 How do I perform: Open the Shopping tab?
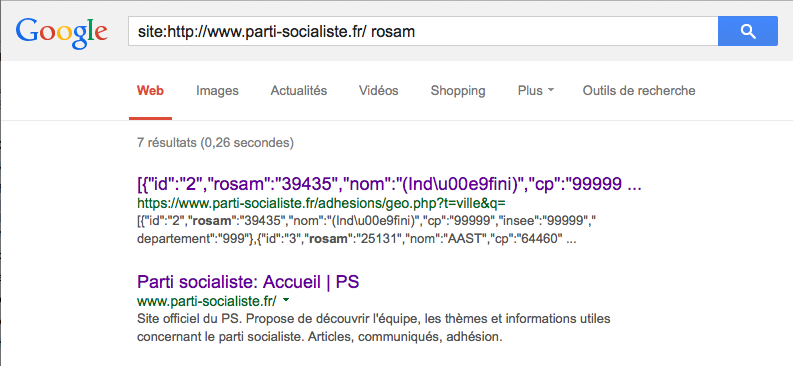click(x=458, y=91)
